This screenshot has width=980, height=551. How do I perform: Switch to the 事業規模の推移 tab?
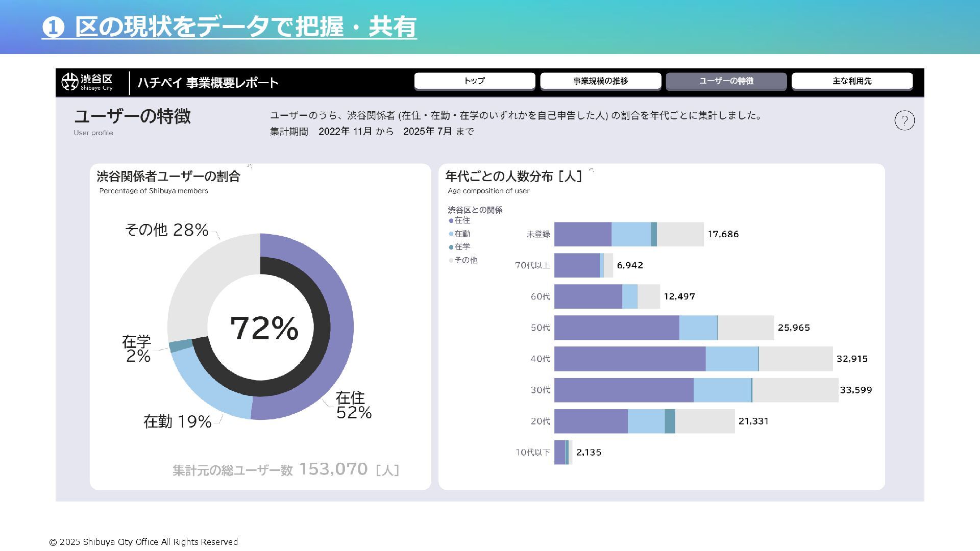pos(600,81)
